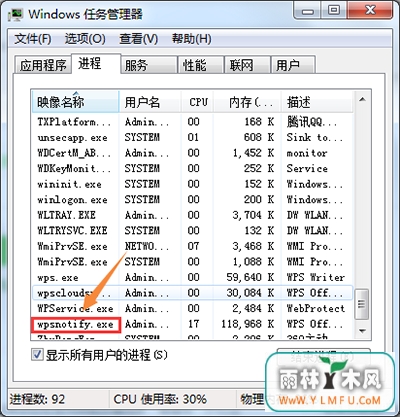This screenshot has width=400, height=417.
Task: Click CPU value 01 for unsecapp.exe
Action: click(x=193, y=138)
